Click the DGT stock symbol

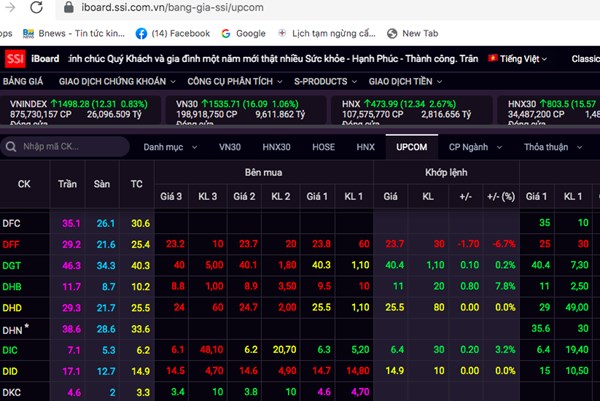coord(11,265)
